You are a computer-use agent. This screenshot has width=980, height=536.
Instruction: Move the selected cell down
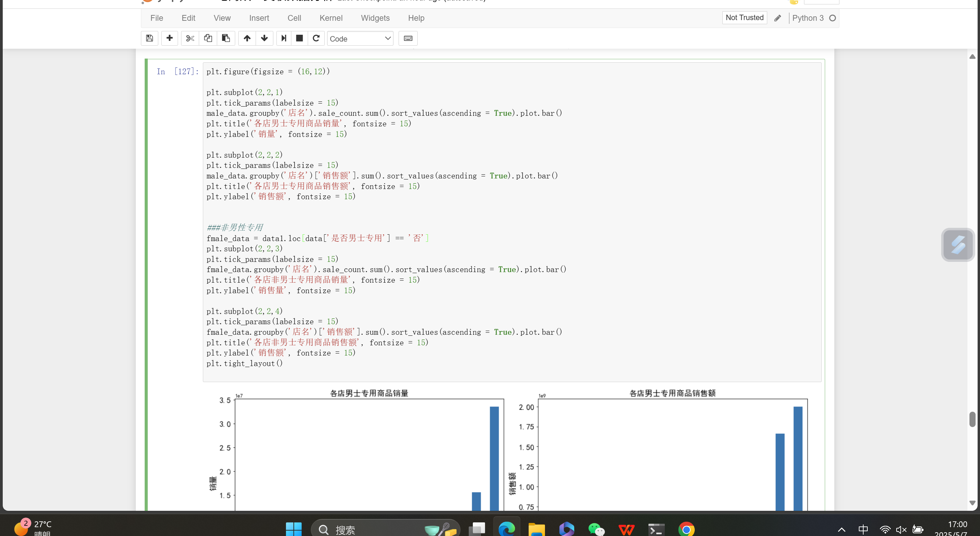tap(264, 38)
